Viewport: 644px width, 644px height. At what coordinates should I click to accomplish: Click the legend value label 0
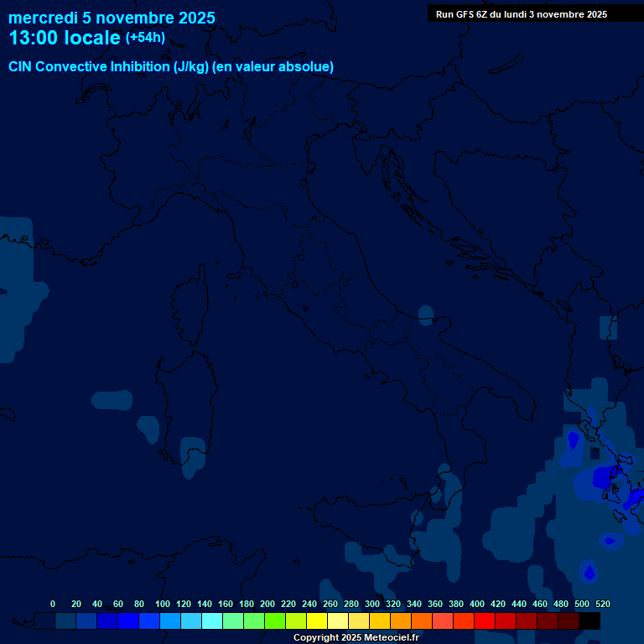(53, 604)
